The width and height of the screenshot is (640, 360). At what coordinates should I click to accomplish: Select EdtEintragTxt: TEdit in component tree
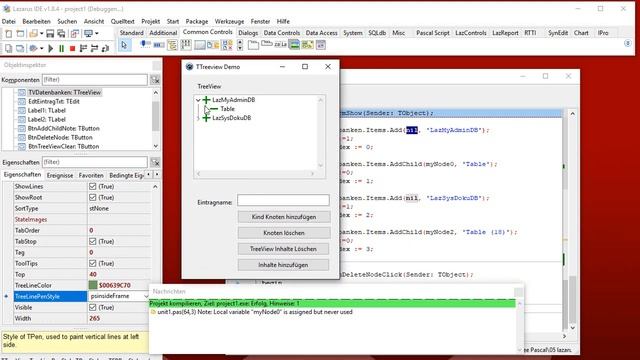[53, 102]
